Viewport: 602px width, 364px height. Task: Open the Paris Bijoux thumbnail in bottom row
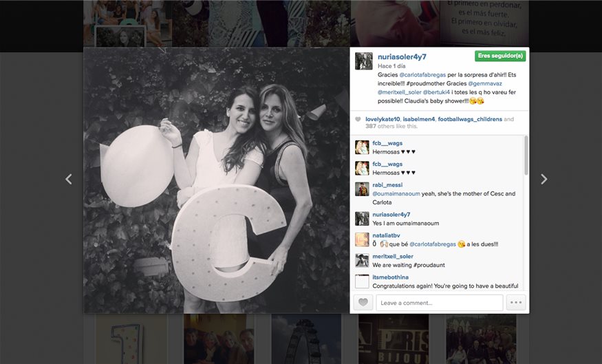394,339
